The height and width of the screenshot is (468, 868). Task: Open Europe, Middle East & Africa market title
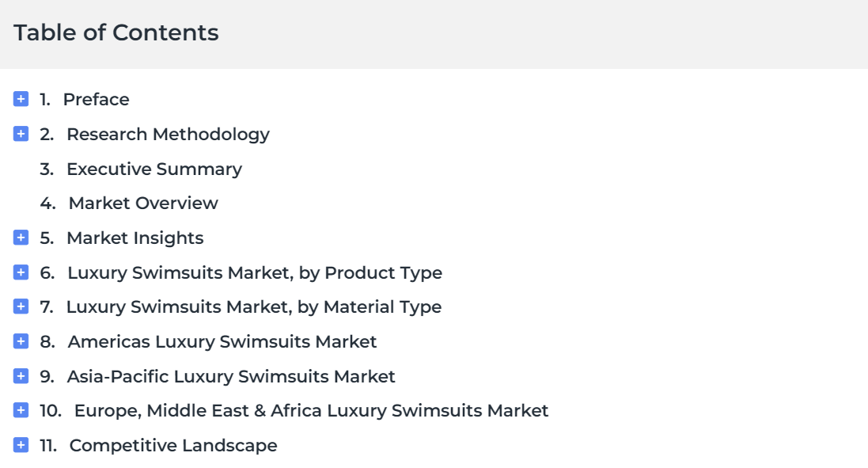pyautogui.click(x=311, y=411)
